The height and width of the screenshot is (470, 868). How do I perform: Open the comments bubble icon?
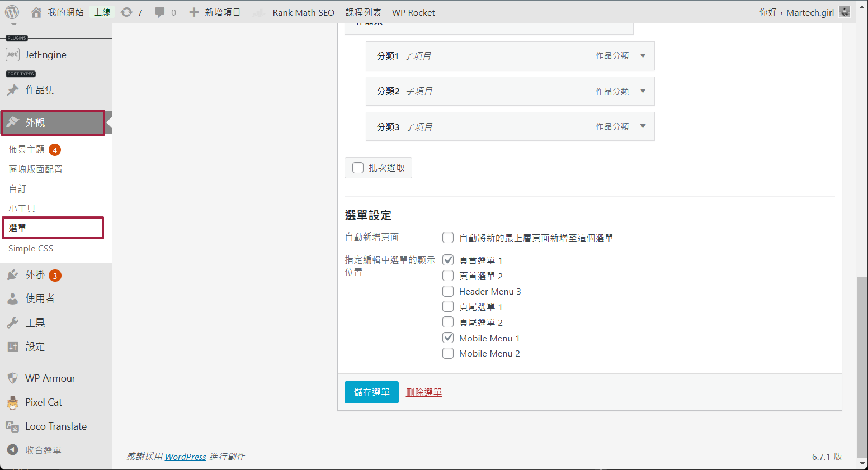click(160, 12)
